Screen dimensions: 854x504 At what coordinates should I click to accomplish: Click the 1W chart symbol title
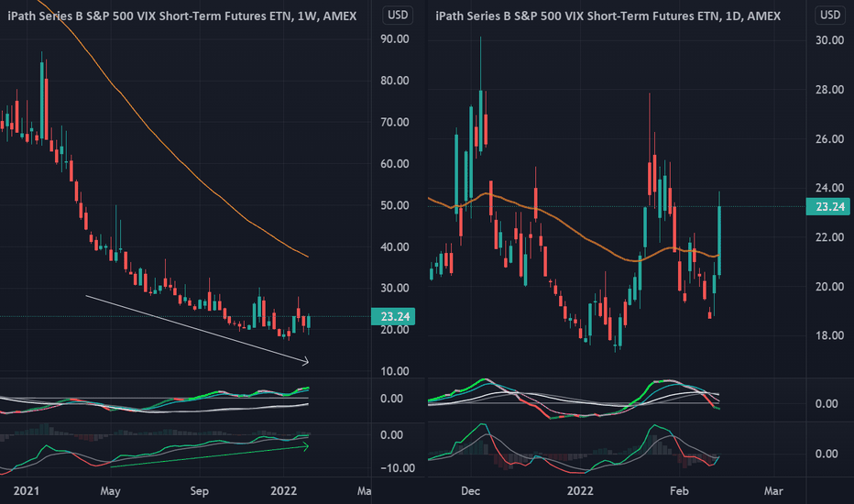pyautogui.click(x=182, y=16)
